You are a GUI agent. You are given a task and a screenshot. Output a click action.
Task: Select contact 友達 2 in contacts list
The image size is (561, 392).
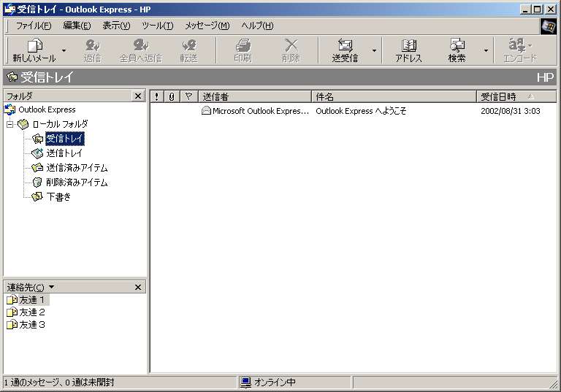pyautogui.click(x=32, y=312)
